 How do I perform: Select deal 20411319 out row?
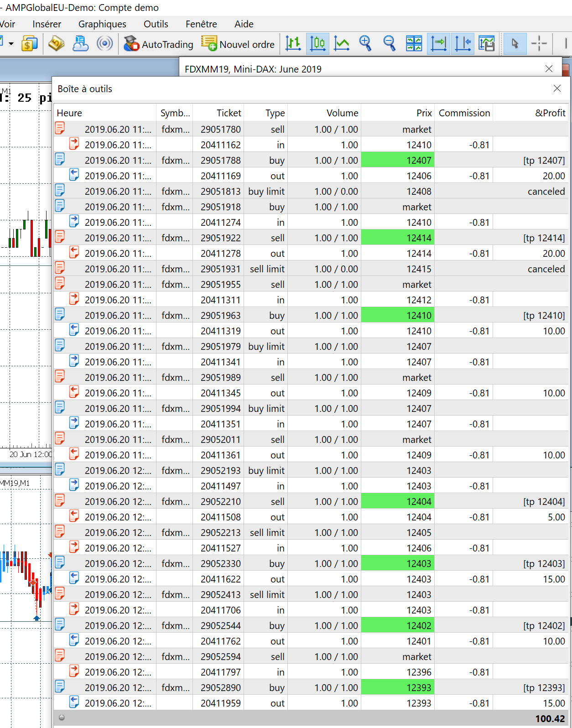pyautogui.click(x=311, y=331)
